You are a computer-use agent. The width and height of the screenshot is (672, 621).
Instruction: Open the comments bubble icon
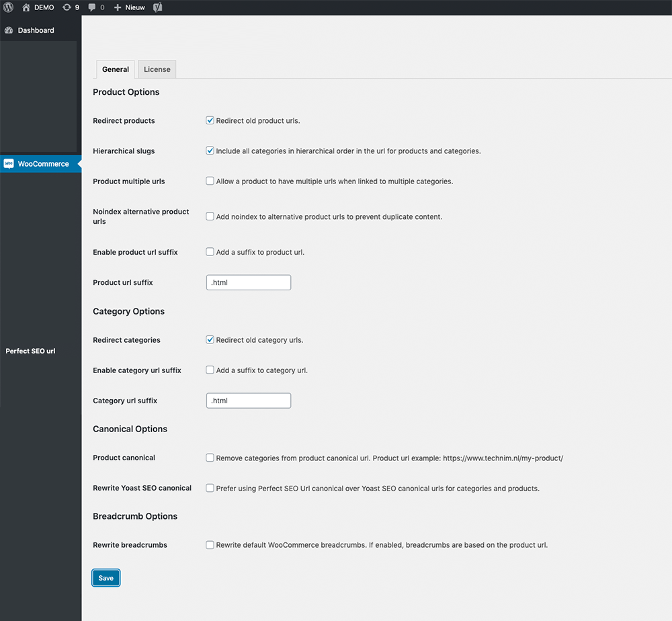[91, 7]
